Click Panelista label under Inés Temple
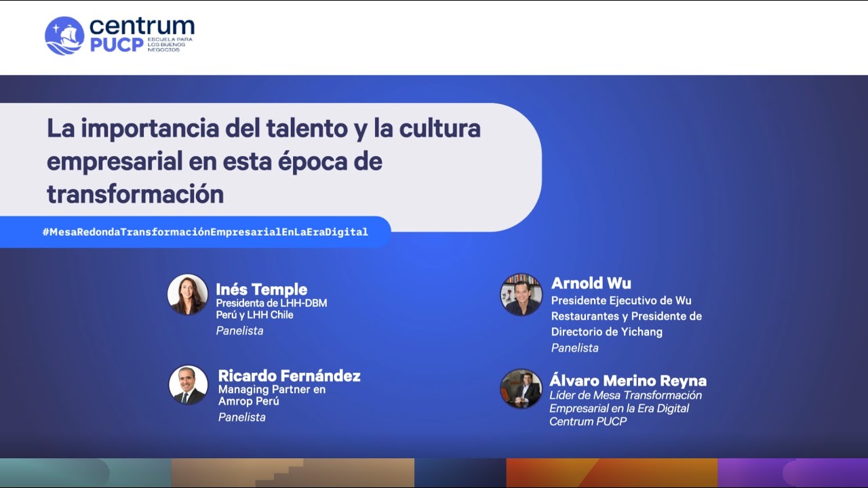 (239, 331)
